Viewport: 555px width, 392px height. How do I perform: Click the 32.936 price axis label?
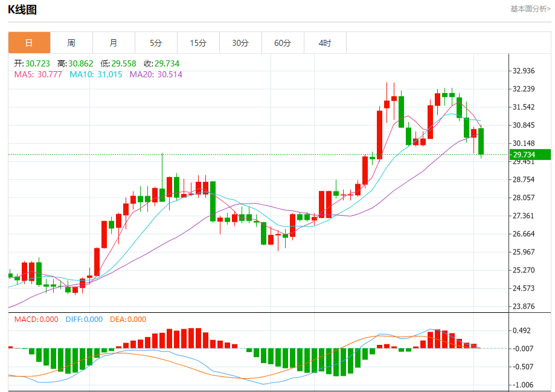[524, 71]
